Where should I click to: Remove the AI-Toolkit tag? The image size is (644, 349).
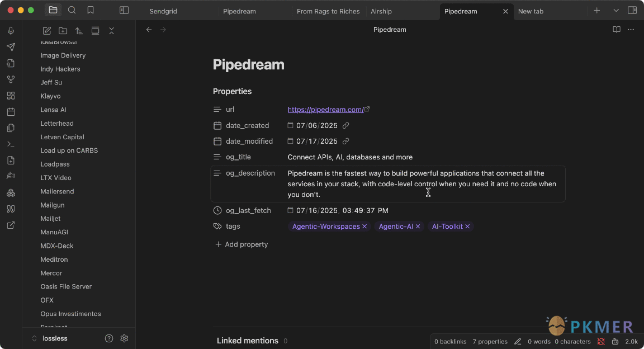(x=467, y=227)
